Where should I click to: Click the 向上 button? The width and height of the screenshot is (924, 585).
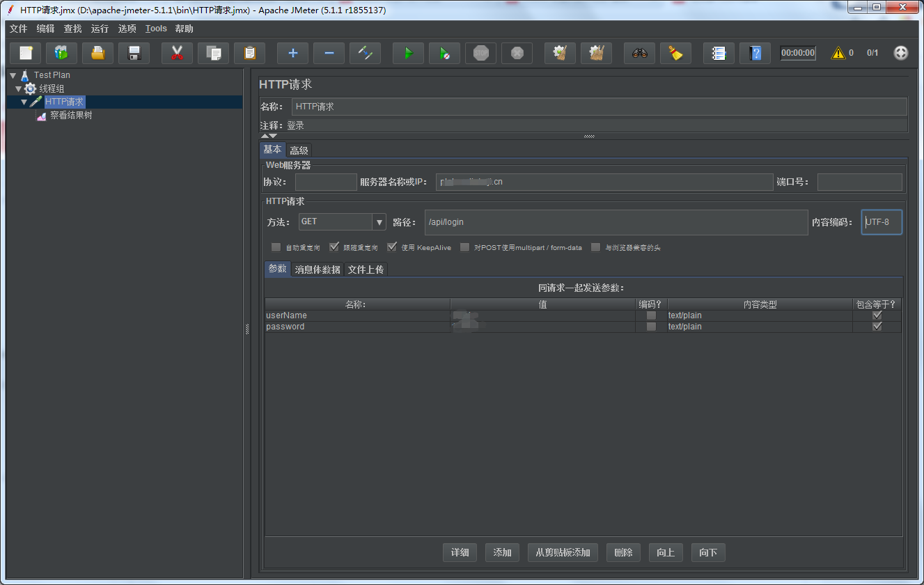tap(666, 552)
